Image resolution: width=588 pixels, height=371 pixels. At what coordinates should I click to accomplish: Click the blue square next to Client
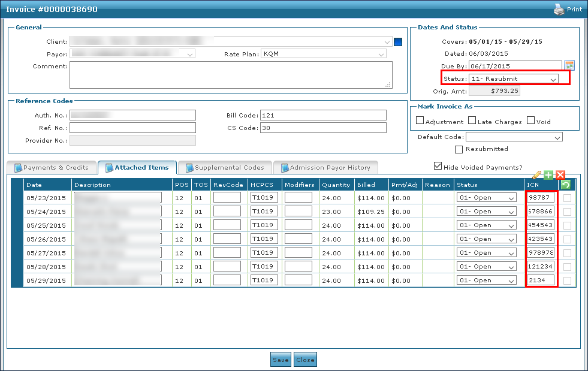[x=398, y=42]
